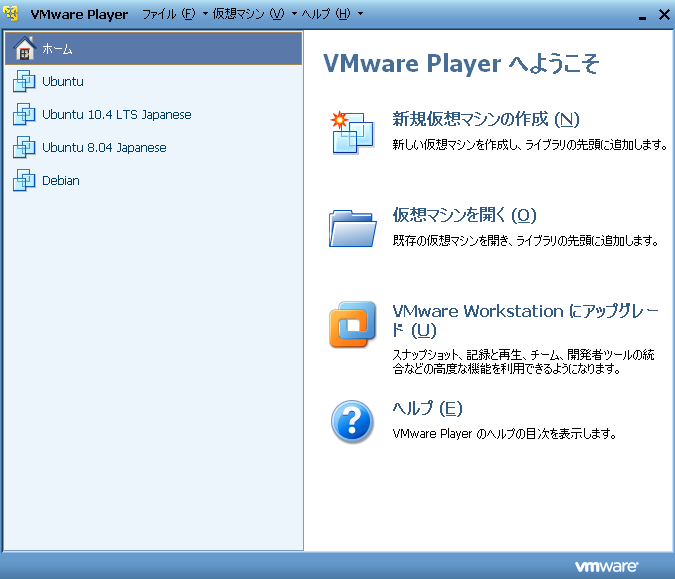Screen dimensions: 675x579
Task: Click 新規仮想マシンの作成 (N) link
Action: point(486,119)
